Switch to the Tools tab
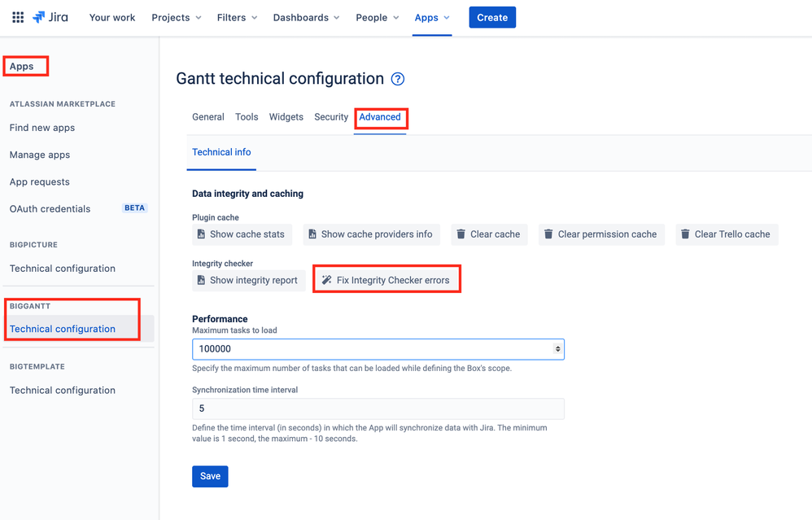The width and height of the screenshot is (812, 520). pos(247,117)
